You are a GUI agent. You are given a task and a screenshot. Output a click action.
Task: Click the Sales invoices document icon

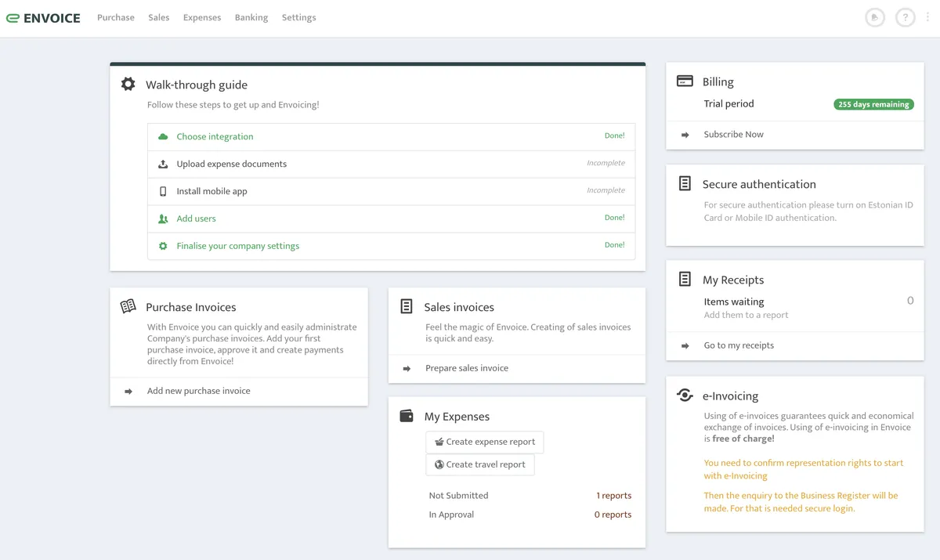tap(407, 306)
